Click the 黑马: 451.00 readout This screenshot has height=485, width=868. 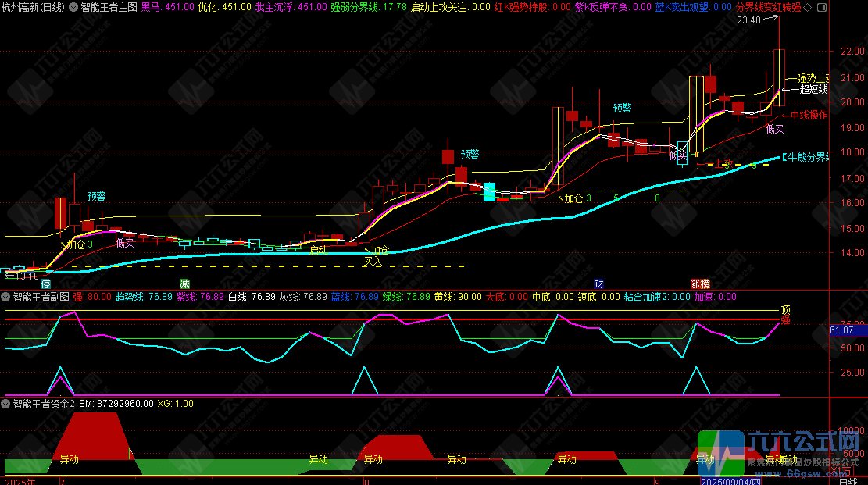pos(168,7)
